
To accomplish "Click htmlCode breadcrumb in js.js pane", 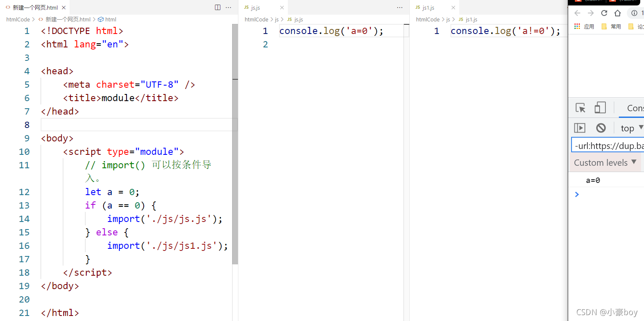I will (x=256, y=19).
